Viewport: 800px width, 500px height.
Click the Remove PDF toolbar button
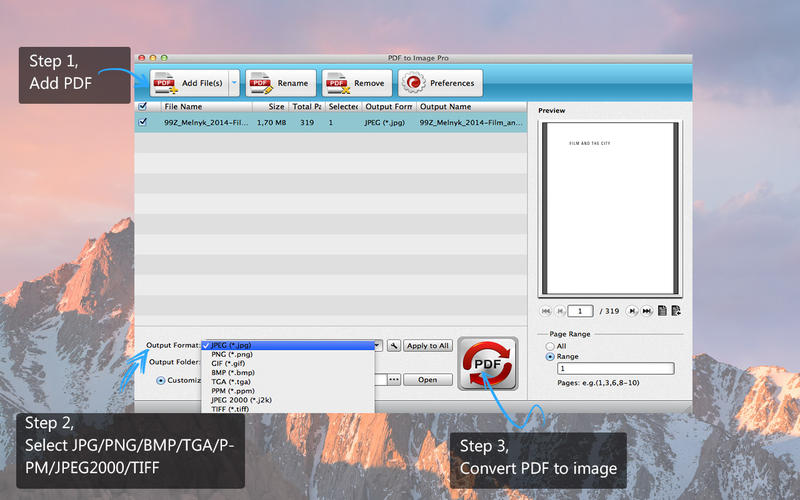click(x=357, y=83)
